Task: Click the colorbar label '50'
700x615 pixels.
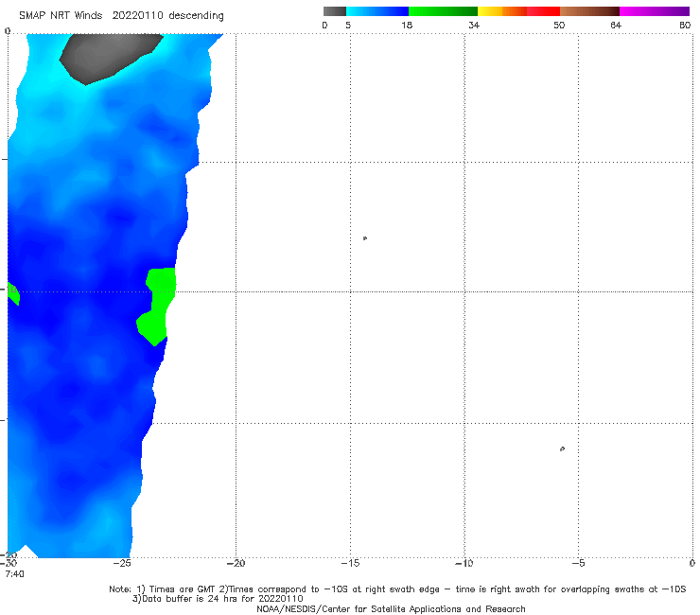Action: (x=559, y=25)
